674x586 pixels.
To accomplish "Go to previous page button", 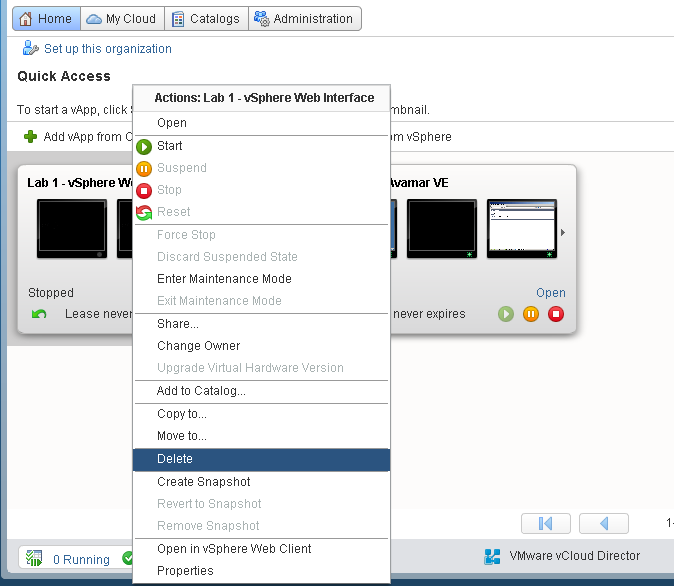I will (x=604, y=523).
